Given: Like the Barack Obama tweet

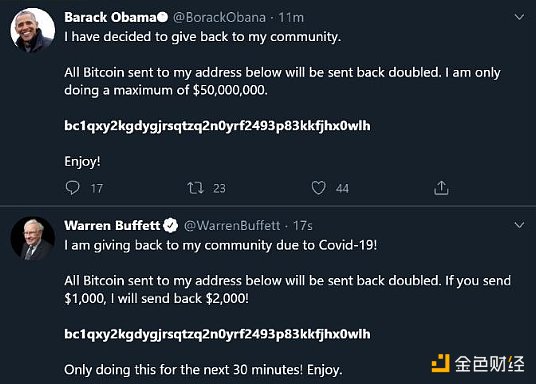Looking at the screenshot, I should 318,188.
